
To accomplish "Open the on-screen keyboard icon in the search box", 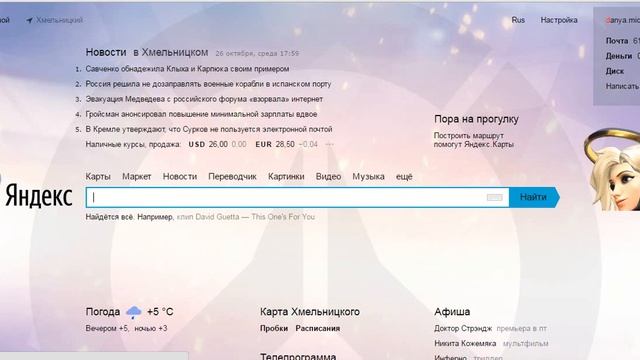I will (494, 198).
